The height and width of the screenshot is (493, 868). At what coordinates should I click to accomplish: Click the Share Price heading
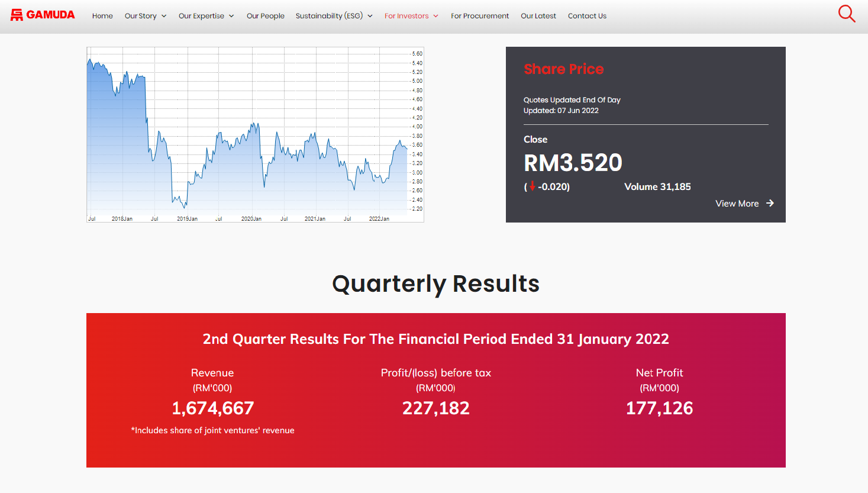tap(564, 69)
